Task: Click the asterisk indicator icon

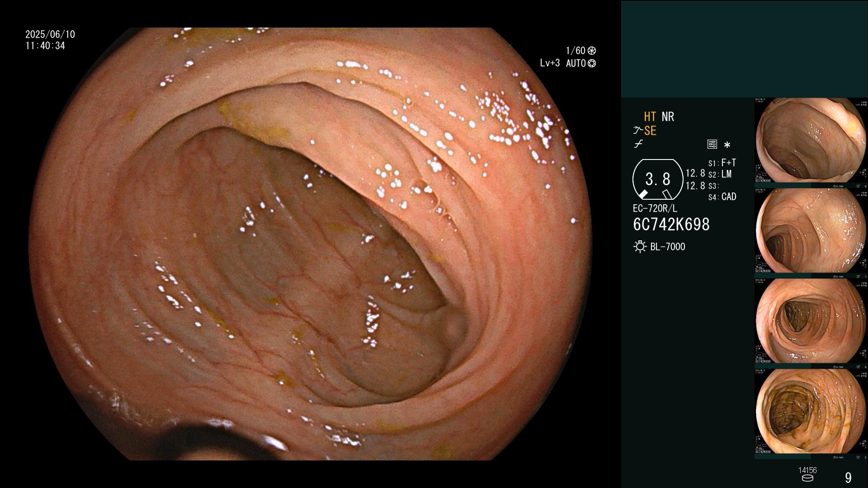Action: (x=727, y=145)
